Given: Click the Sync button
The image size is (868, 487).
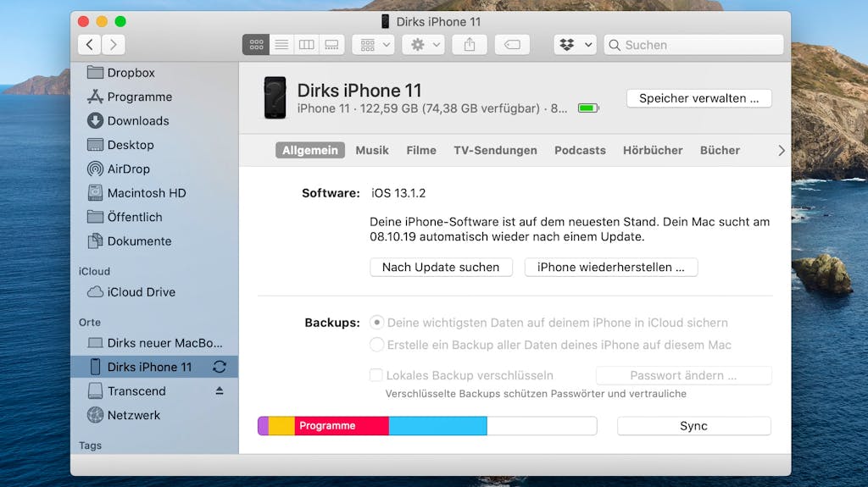Looking at the screenshot, I should point(693,426).
